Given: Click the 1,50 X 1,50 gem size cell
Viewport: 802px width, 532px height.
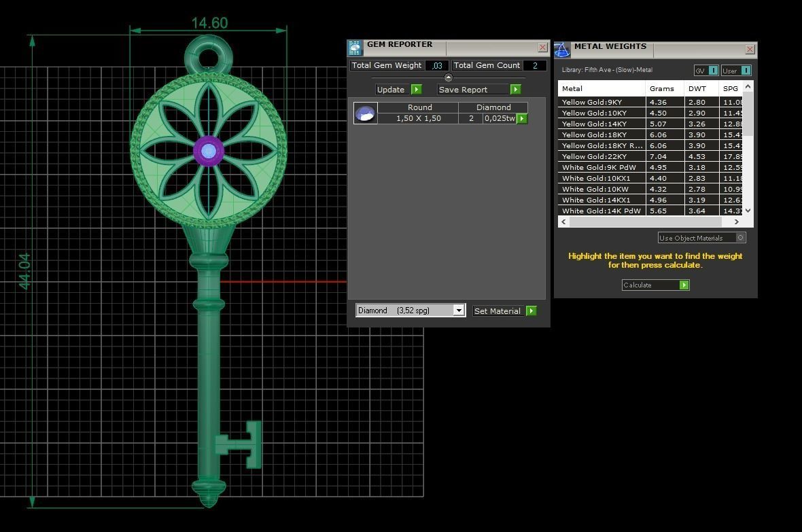Looking at the screenshot, I should click(419, 118).
